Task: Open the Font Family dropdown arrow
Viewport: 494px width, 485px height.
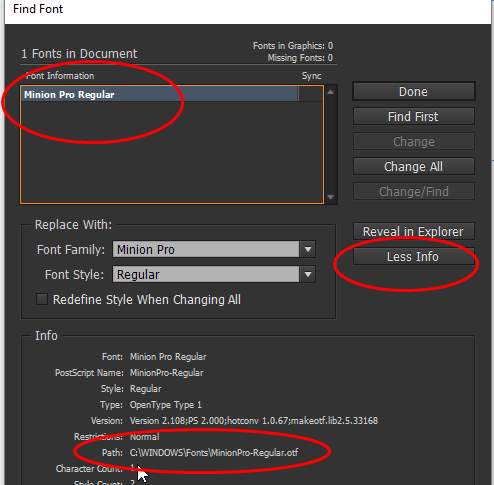Action: [308, 249]
